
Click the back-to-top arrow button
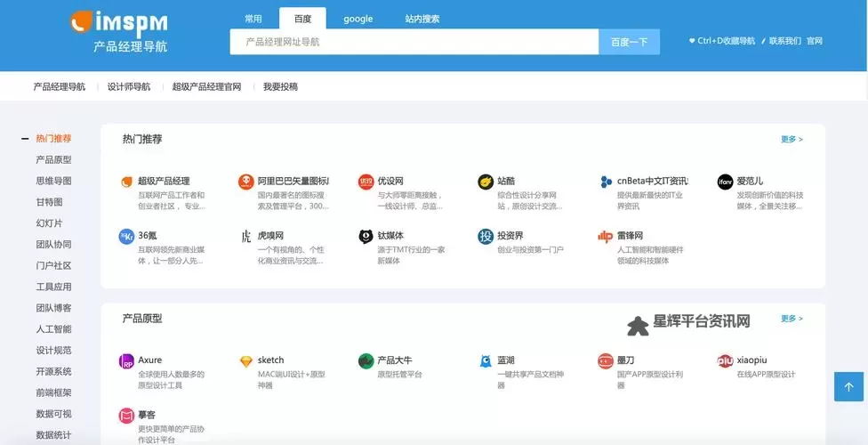[848, 387]
